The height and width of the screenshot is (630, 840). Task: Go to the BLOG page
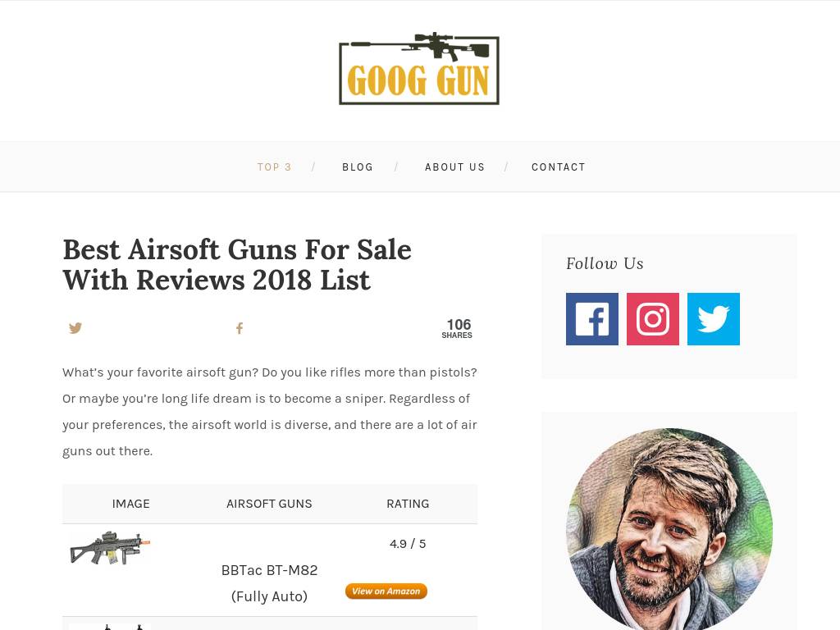click(x=358, y=167)
